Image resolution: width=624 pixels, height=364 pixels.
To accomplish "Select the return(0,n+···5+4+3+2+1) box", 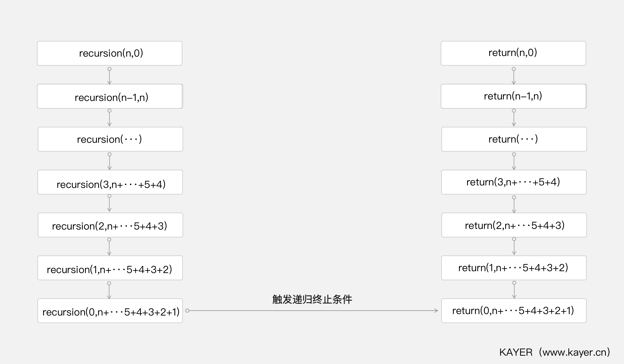I will coord(514,311).
